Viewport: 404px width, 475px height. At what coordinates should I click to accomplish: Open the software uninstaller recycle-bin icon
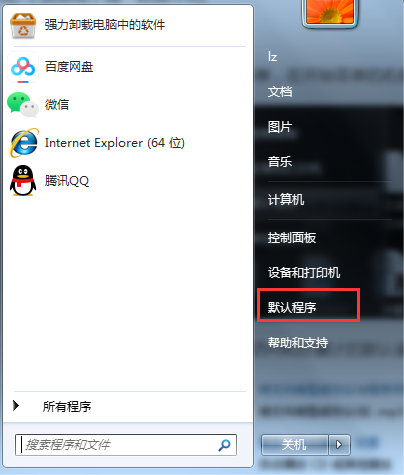(x=23, y=25)
